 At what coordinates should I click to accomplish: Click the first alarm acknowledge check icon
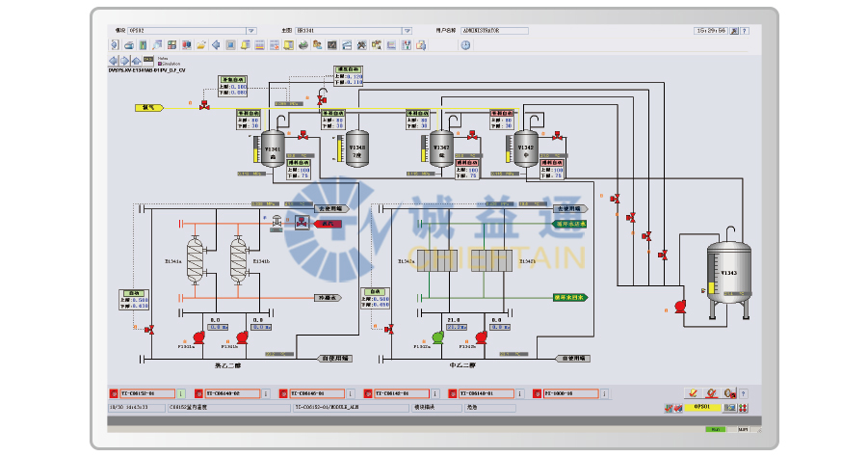tap(692, 393)
